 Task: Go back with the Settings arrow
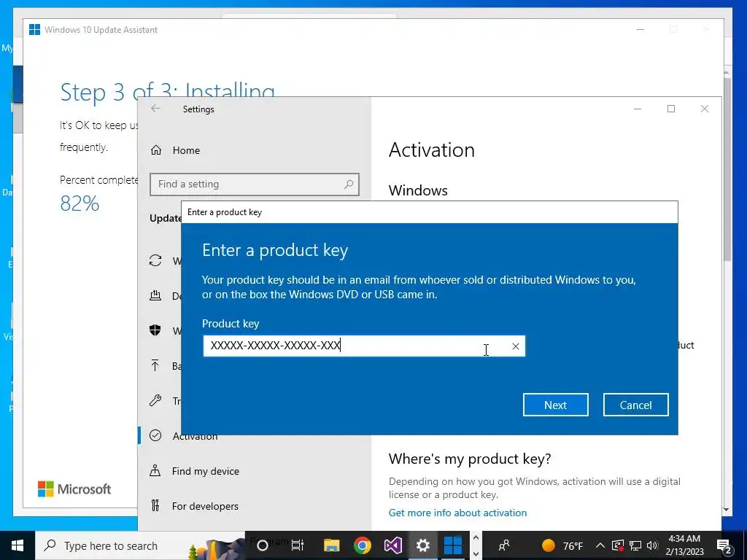(155, 109)
